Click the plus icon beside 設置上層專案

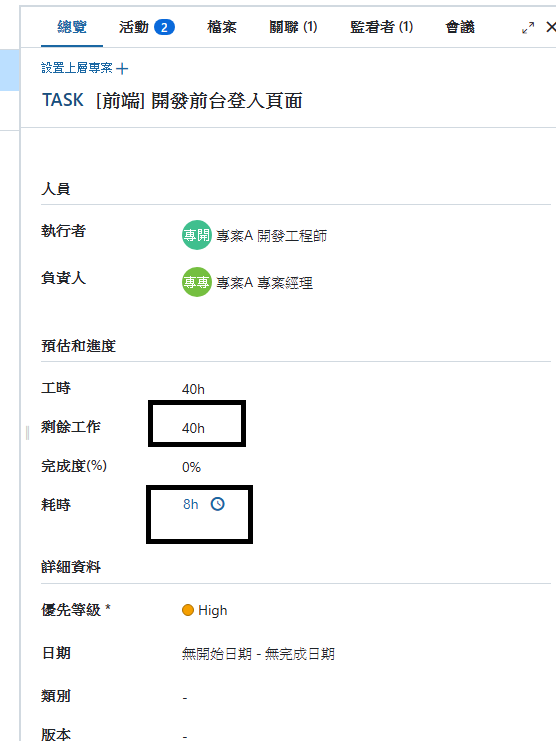[x=122, y=69]
